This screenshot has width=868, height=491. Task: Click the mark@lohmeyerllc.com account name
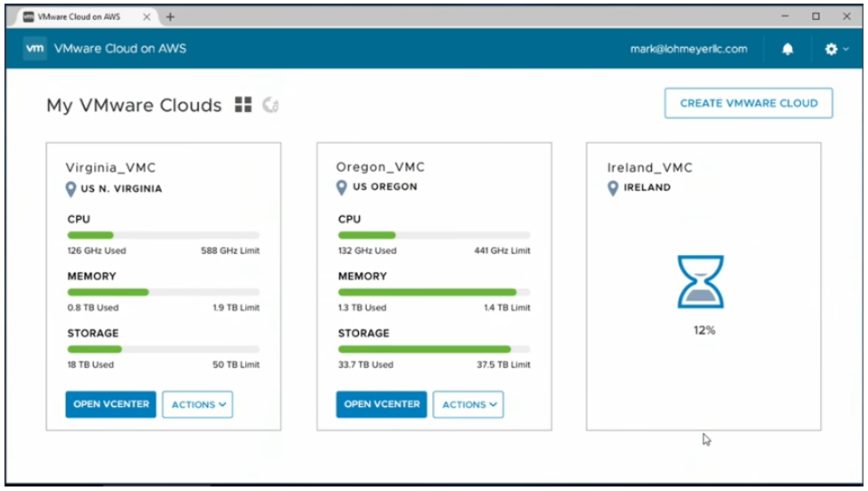click(689, 49)
